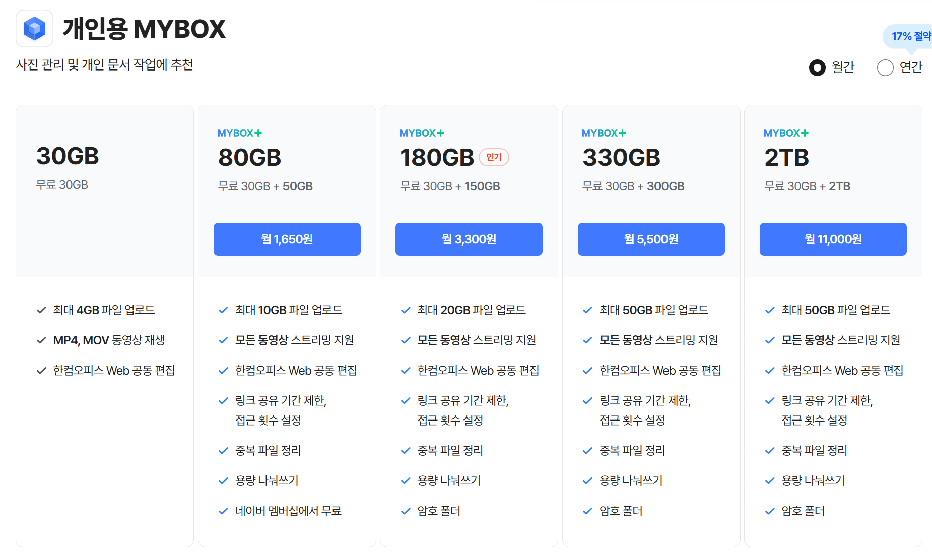Click the red 인기 badge beside 180GB
Viewport: 932px width, 560px height.
tap(494, 157)
